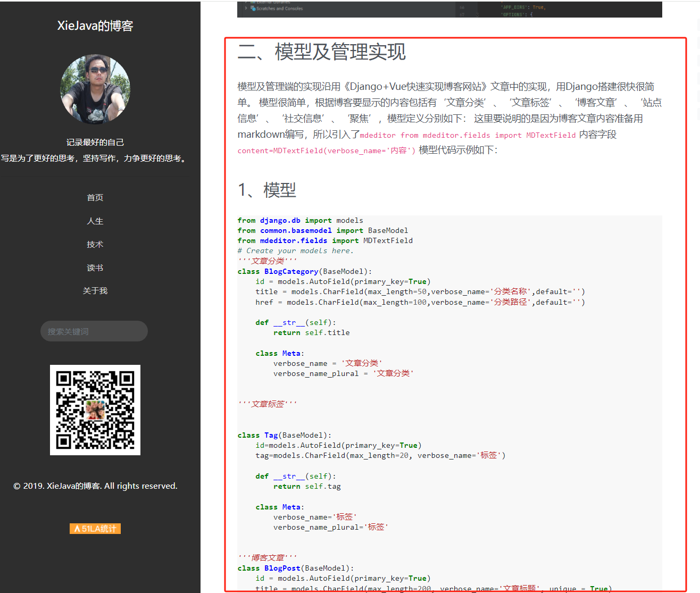Image resolution: width=700 pixels, height=593 pixels.
Task: Expand Scratches and Consoles in the screenshot
Action: tap(279, 9)
